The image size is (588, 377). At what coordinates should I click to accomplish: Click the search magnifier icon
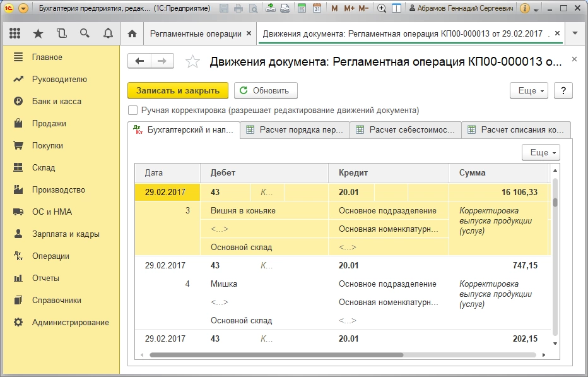85,33
